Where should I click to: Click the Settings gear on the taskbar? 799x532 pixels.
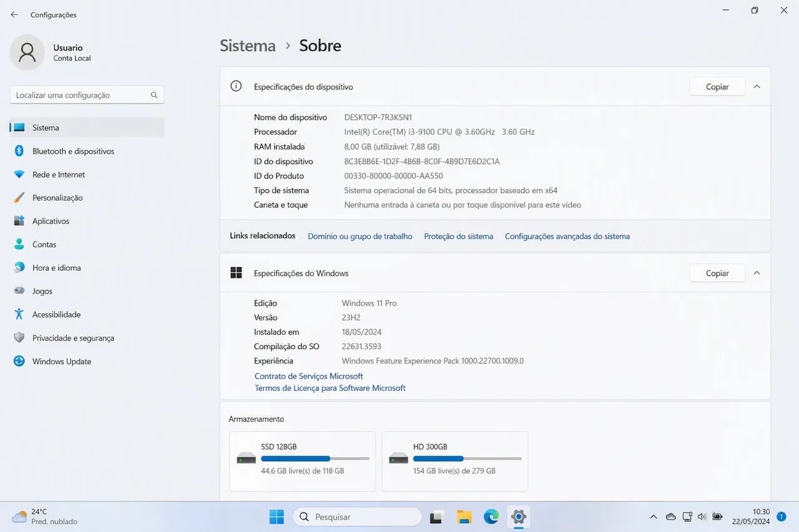[519, 516]
